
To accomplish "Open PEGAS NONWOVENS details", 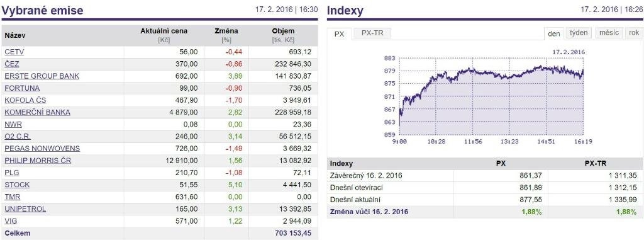I will click(x=42, y=148).
